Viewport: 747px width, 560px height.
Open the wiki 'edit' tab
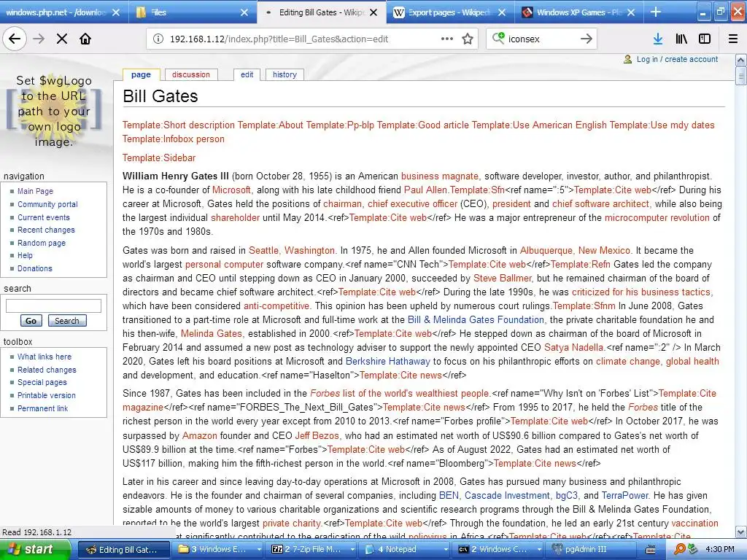click(247, 75)
